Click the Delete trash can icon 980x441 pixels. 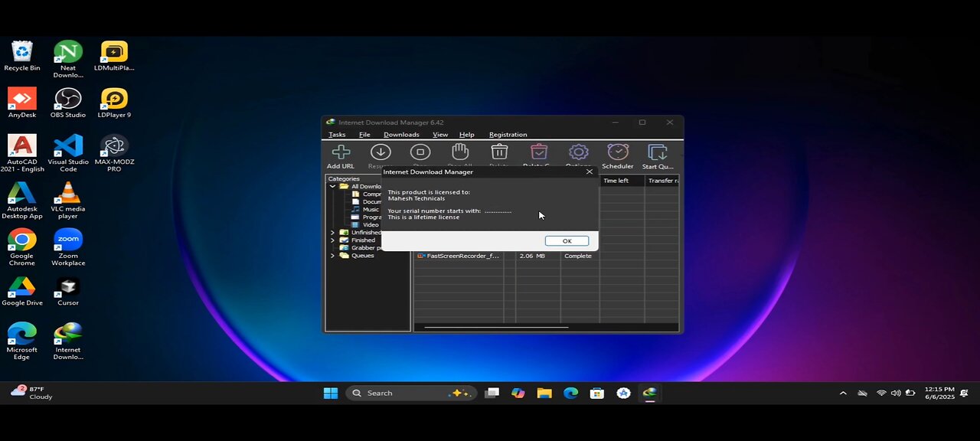499,152
